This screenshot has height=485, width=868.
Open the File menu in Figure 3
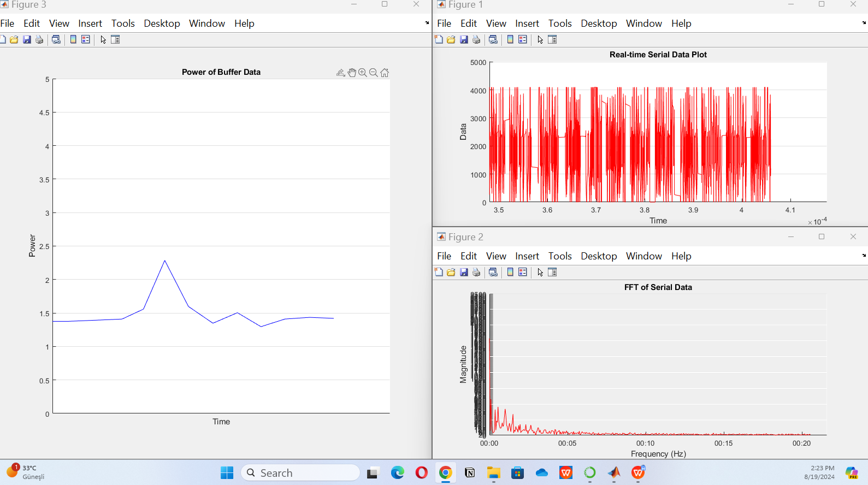pyautogui.click(x=7, y=23)
